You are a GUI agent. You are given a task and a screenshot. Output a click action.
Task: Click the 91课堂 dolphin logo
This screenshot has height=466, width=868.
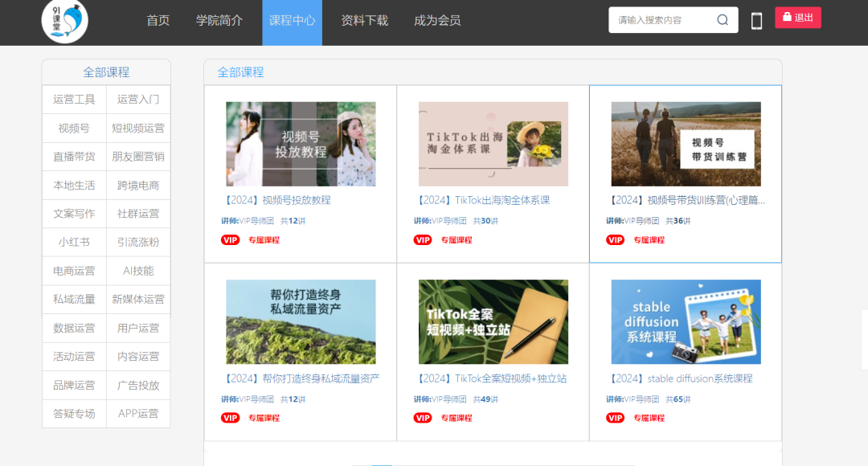(65, 21)
